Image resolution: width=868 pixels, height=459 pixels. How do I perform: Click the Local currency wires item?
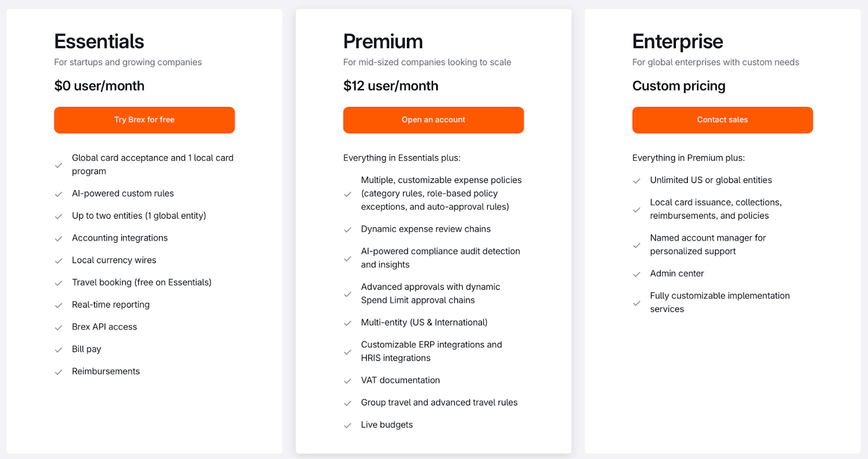pos(114,260)
